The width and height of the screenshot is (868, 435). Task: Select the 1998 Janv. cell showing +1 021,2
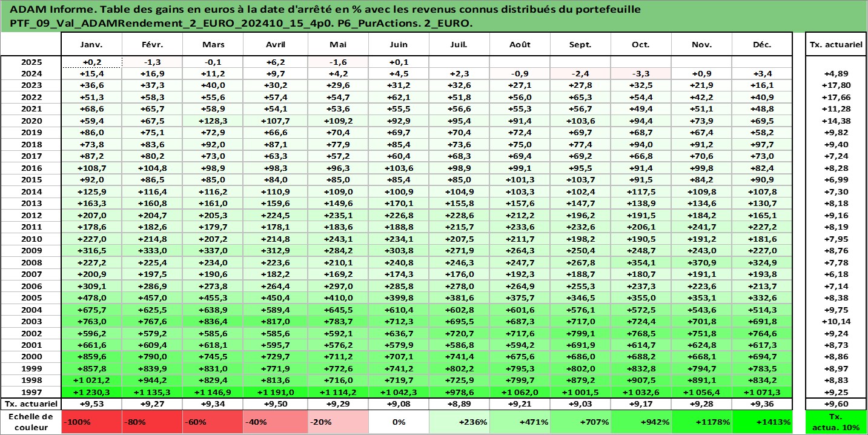click(91, 380)
